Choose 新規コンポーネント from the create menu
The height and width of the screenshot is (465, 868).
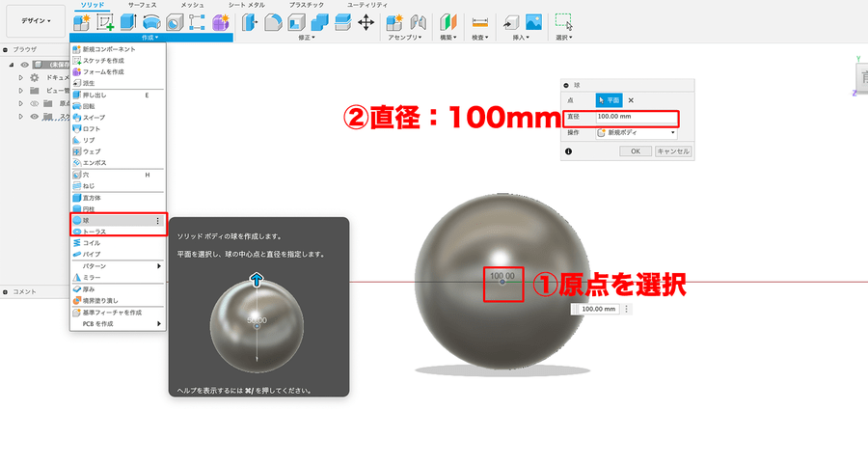click(118, 49)
